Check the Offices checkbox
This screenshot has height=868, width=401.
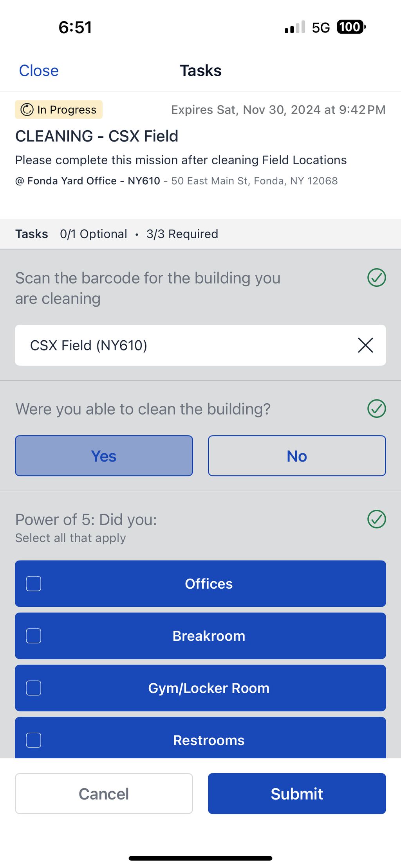[x=34, y=584]
